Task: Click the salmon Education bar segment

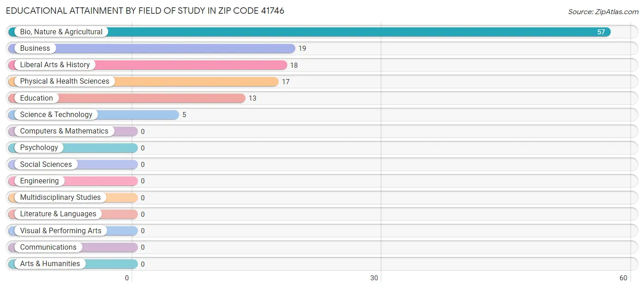Action: point(127,98)
